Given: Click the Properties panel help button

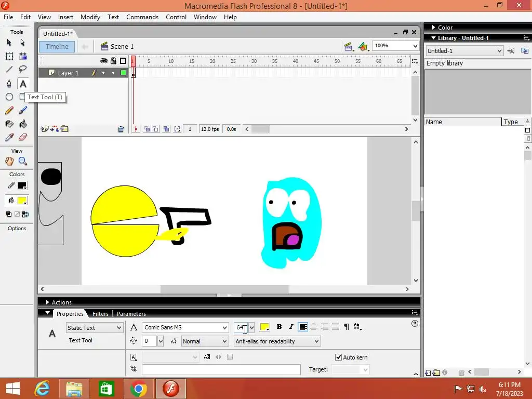Looking at the screenshot, I should [415, 323].
